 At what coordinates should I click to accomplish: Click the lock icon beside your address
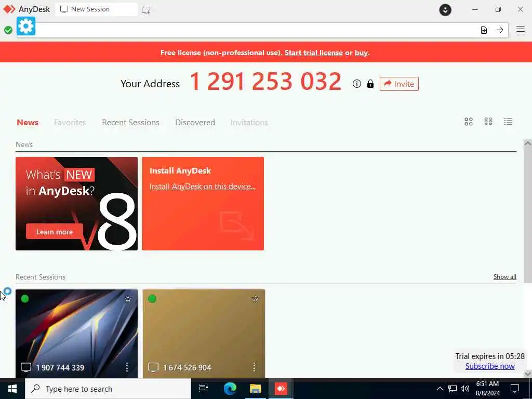(x=370, y=84)
